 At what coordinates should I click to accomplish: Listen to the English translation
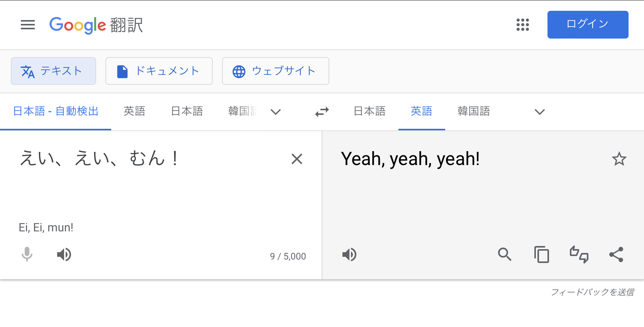pyautogui.click(x=349, y=255)
